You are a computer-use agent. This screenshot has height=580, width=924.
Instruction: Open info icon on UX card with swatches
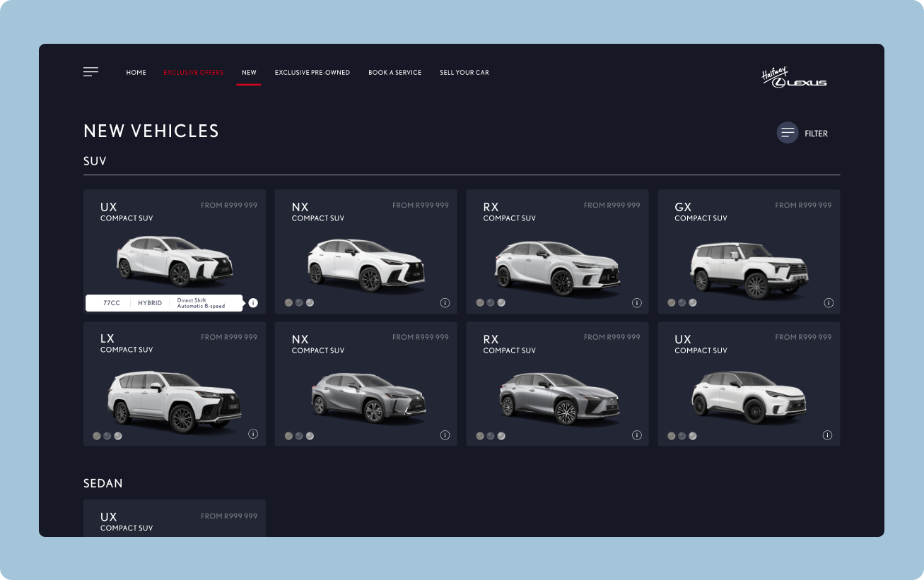tap(827, 435)
